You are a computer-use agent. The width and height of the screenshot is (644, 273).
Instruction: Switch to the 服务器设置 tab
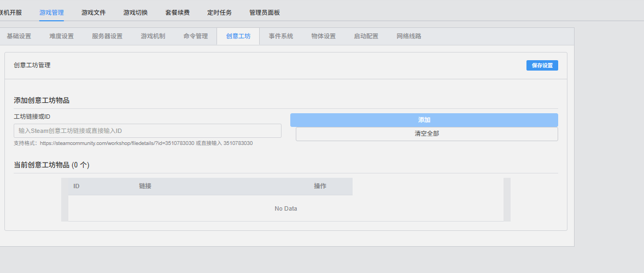pyautogui.click(x=107, y=36)
